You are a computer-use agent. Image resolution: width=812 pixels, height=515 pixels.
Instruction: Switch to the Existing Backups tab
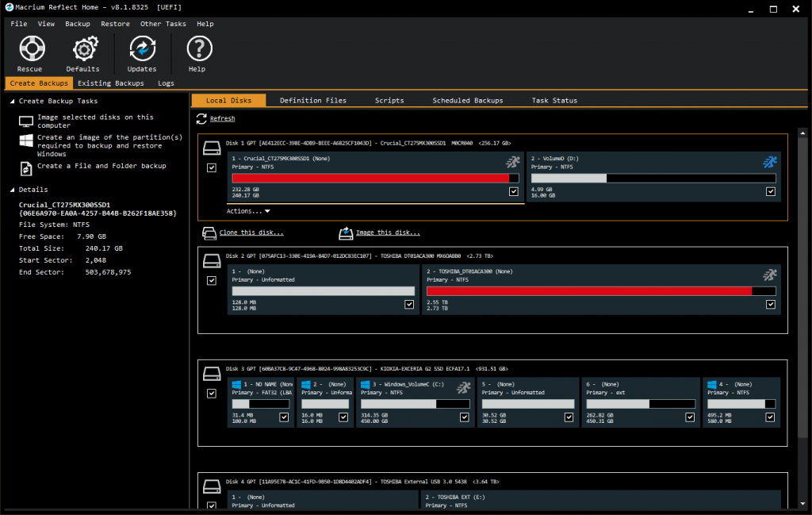pos(111,83)
